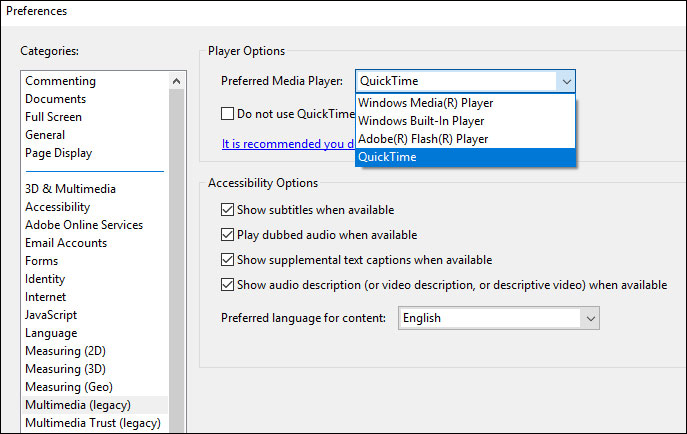Uncheck Show audio description option

(228, 285)
